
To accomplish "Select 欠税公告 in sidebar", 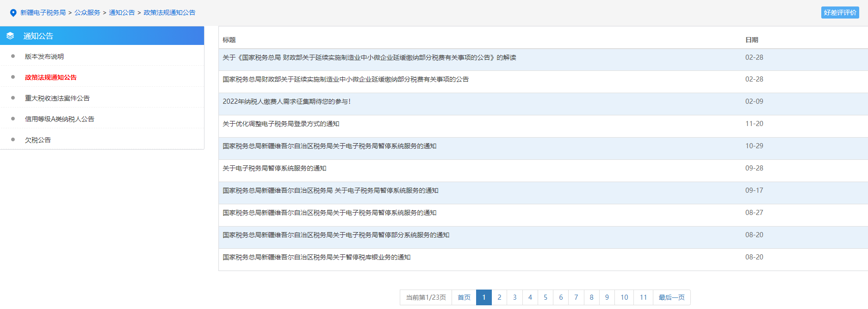I will coord(38,140).
